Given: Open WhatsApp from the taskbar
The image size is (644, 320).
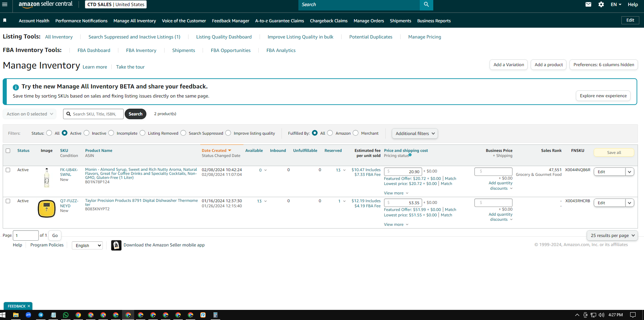Looking at the screenshot, I should point(66,315).
